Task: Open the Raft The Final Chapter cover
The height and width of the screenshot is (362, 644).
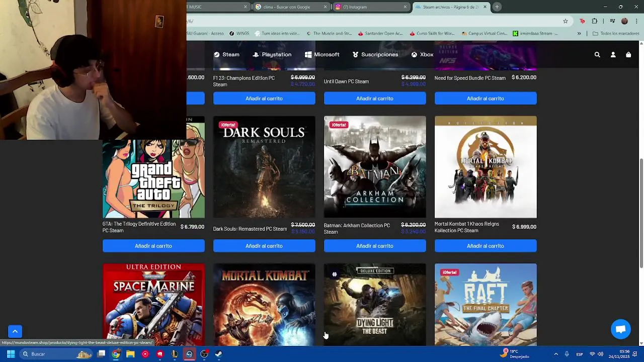Action: pos(486,305)
